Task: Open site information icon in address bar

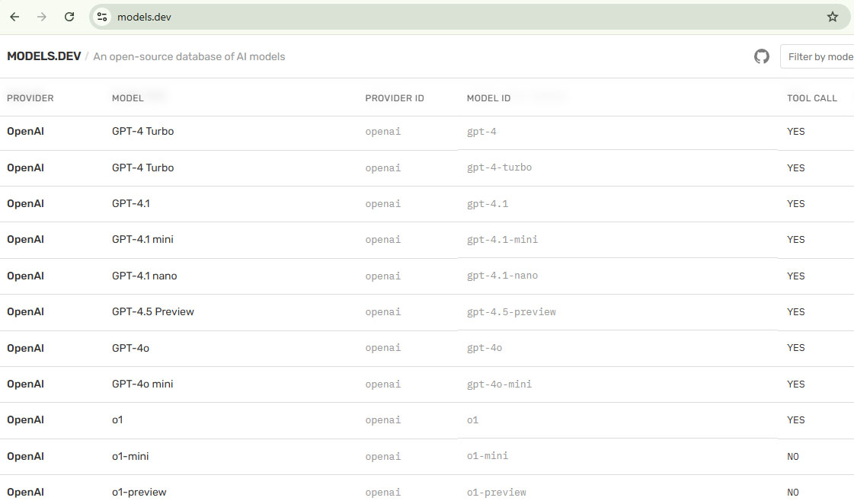Action: coord(102,17)
